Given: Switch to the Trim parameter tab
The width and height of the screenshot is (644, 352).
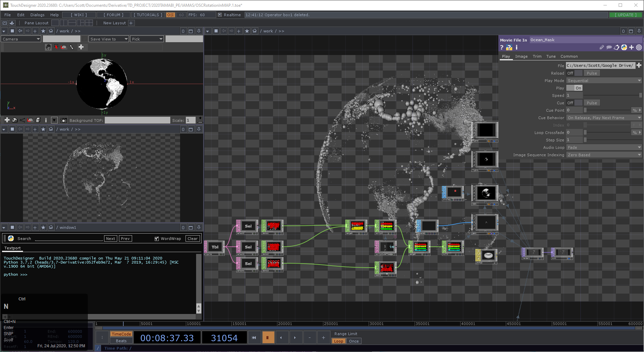Looking at the screenshot, I should (537, 56).
